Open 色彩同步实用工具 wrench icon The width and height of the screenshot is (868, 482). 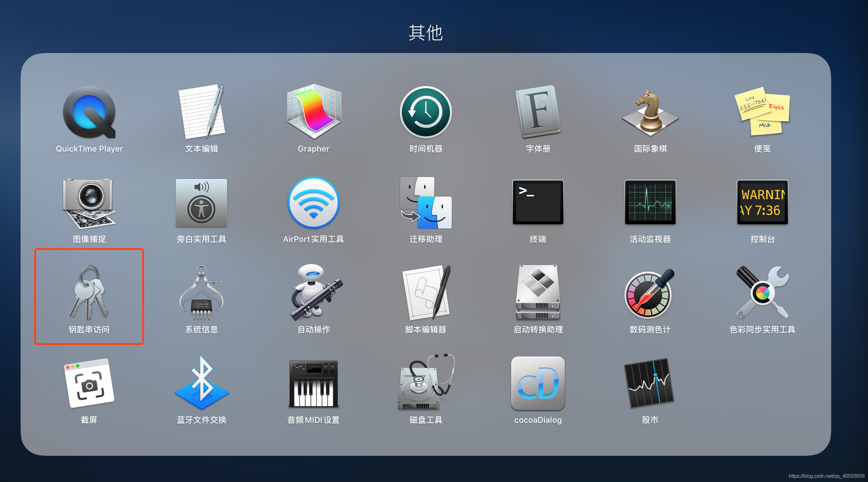coord(762,292)
